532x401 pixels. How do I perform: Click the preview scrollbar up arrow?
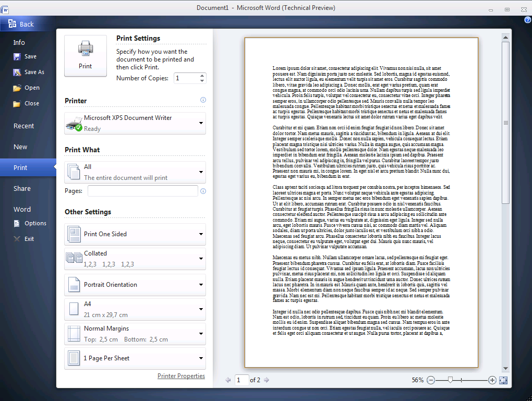[505, 38]
